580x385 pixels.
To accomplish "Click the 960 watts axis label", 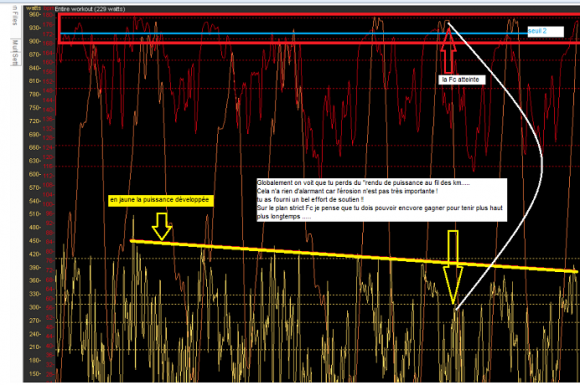I will click(x=34, y=15).
